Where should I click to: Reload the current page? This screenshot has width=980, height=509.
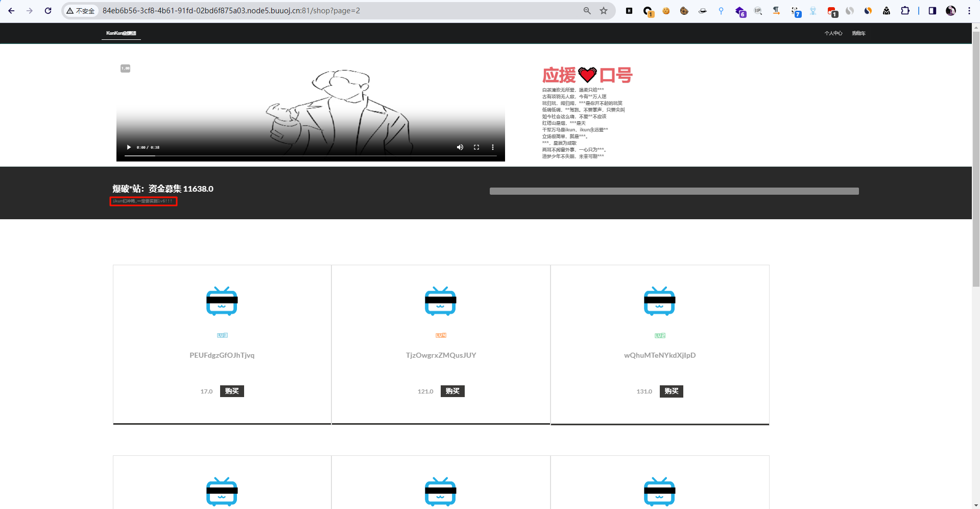tap(48, 11)
